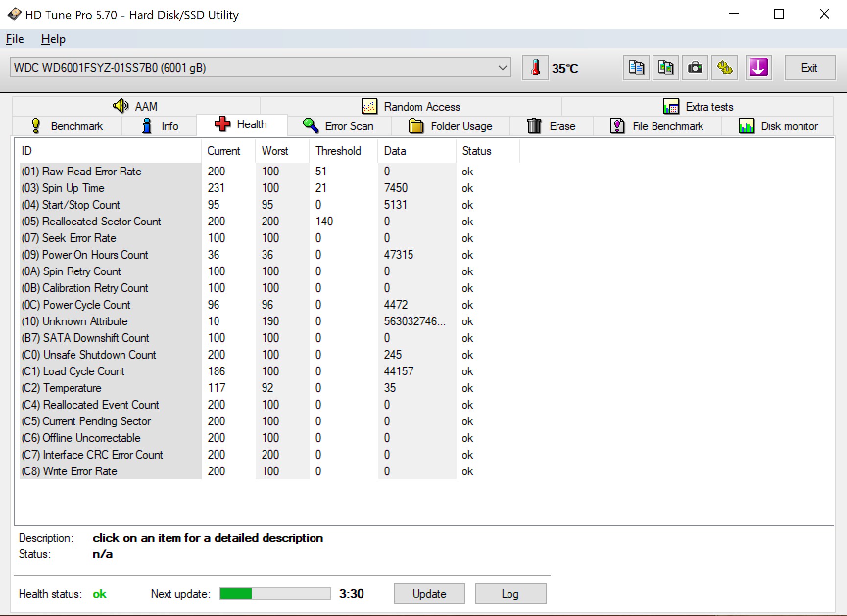
Task: Click the HD Tune Pro title bar icon
Action: (x=14, y=15)
